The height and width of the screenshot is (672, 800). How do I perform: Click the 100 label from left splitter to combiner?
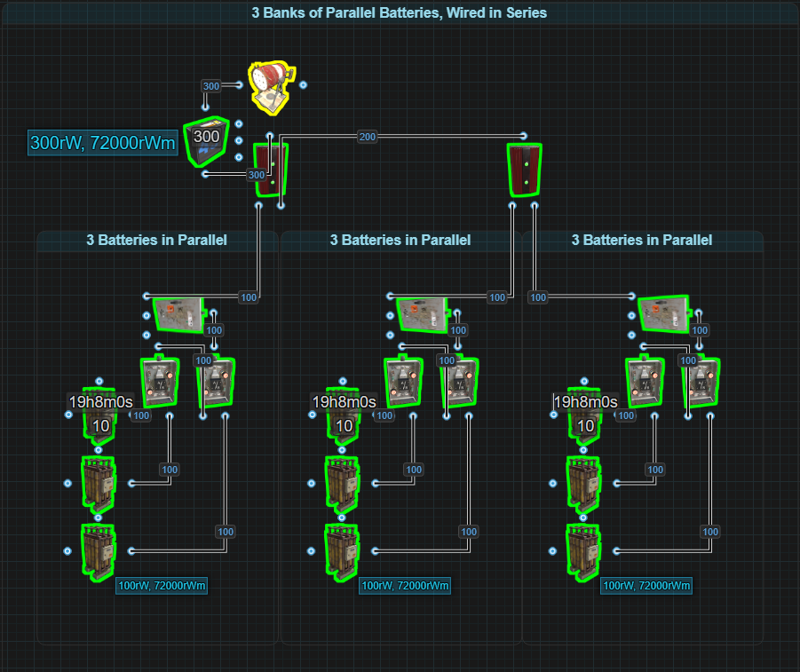(249, 297)
